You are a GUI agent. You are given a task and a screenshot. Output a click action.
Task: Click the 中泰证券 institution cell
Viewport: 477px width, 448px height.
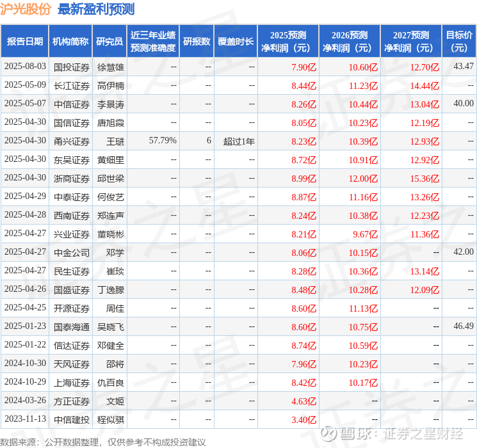(x=72, y=197)
